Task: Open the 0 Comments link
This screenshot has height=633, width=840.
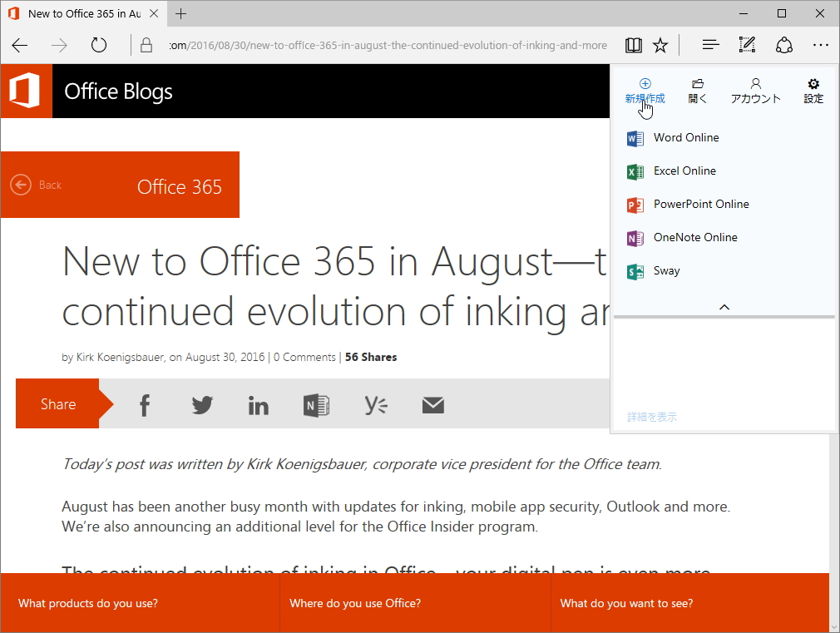Action: [304, 357]
